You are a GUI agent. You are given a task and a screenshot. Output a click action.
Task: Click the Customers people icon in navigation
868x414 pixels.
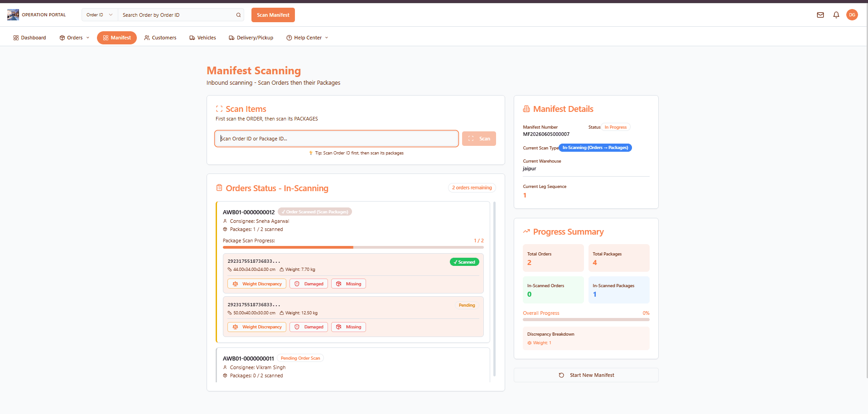pyautogui.click(x=147, y=38)
